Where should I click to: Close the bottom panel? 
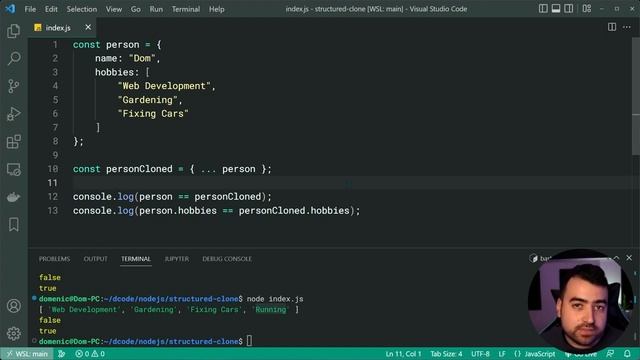(x=629, y=258)
